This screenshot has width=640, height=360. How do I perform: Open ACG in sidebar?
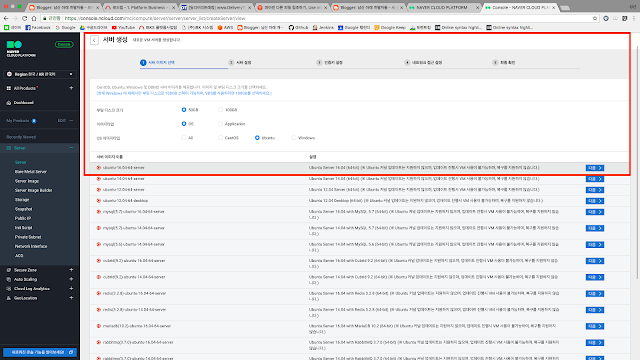[19, 256]
